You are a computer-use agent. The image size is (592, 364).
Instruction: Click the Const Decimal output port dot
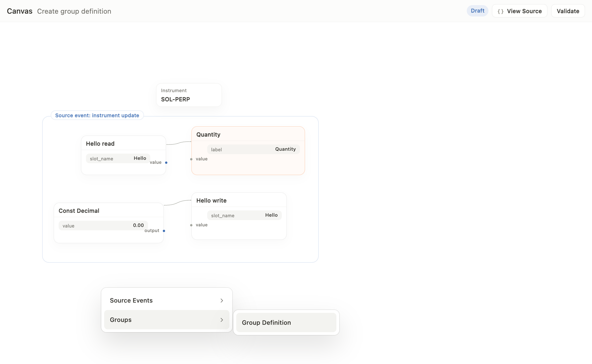164,231
